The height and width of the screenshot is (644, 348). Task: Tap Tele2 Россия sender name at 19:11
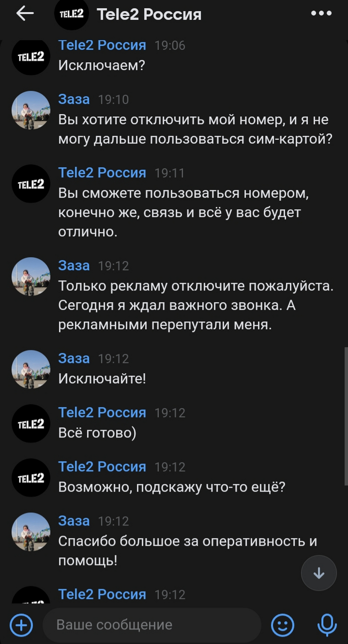[x=102, y=173]
